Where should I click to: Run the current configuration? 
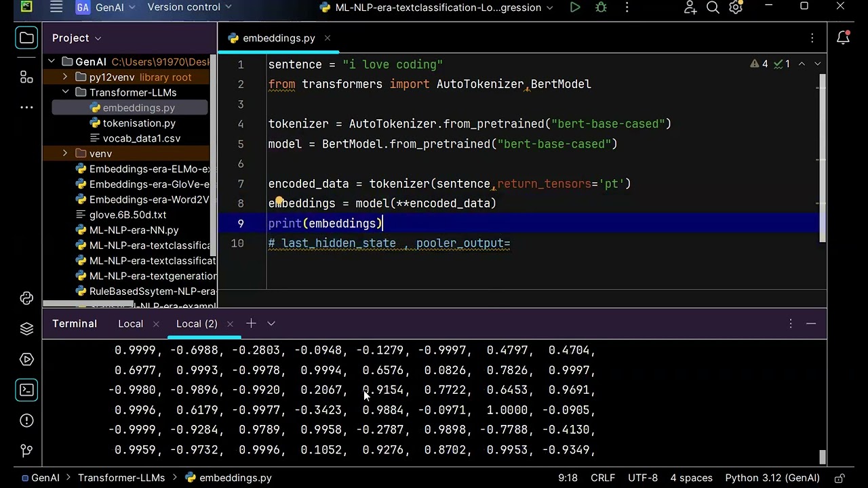tap(575, 7)
